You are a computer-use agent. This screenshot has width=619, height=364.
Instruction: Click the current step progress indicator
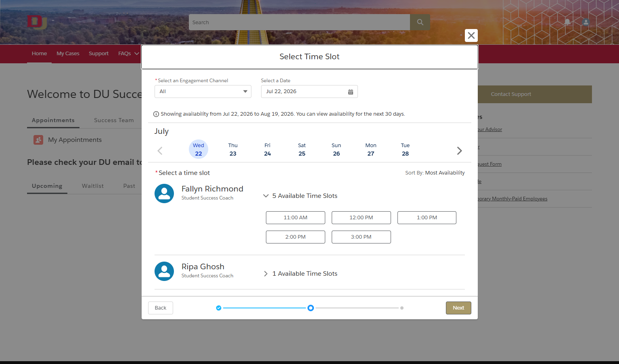[x=311, y=308]
